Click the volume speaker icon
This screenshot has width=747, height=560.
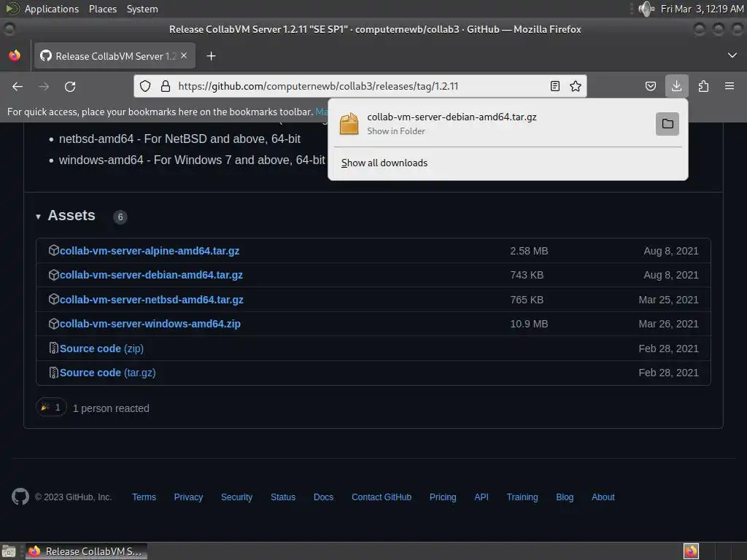click(x=646, y=9)
